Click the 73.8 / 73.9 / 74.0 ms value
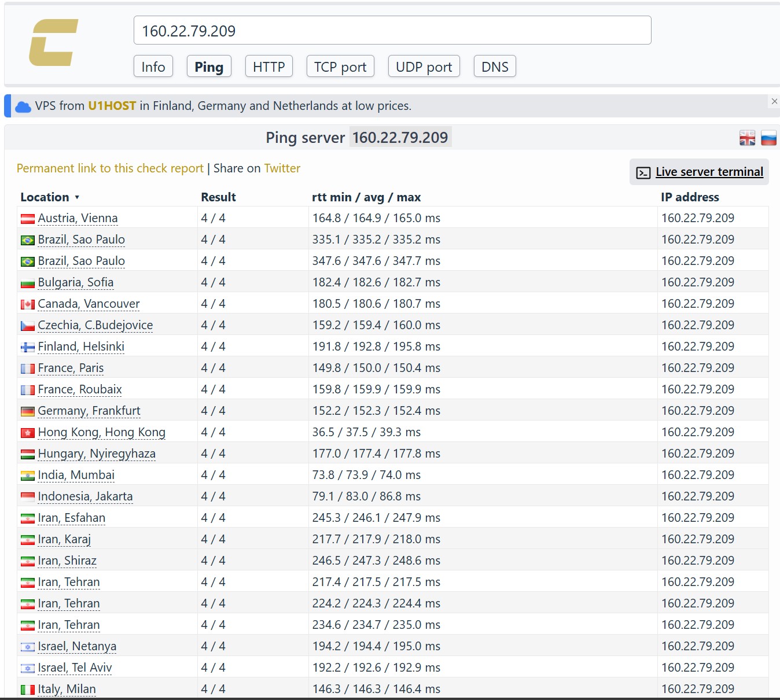Screen dimensions: 780x700 pos(367,475)
